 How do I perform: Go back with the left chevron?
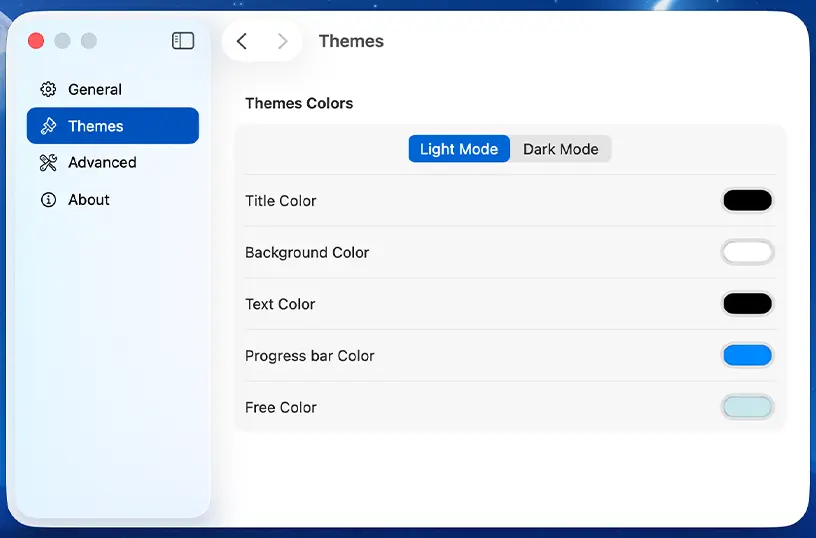(242, 41)
